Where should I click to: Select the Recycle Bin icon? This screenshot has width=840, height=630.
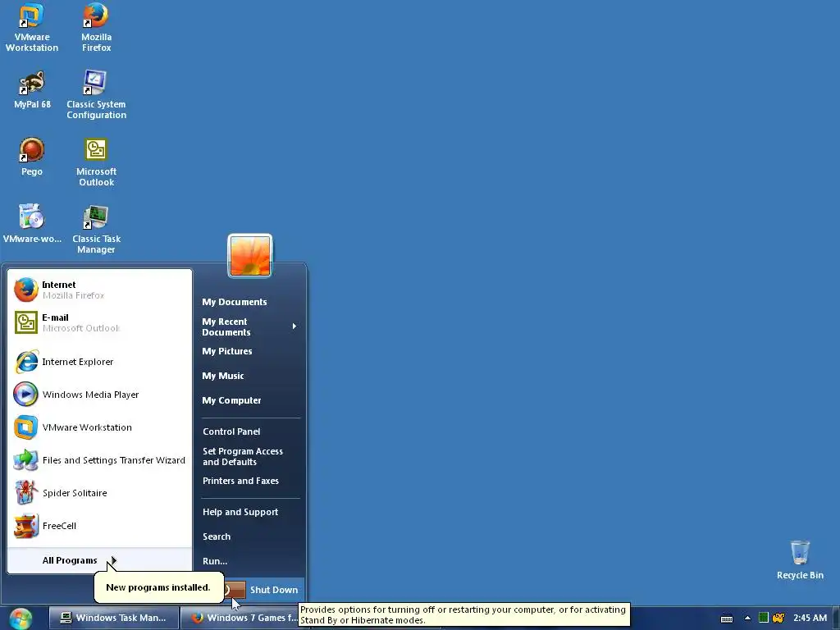tap(800, 559)
